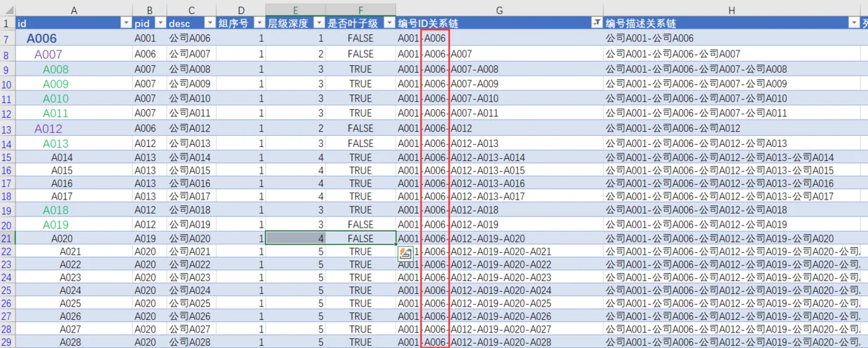Image resolution: width=868 pixels, height=348 pixels.
Task: Open the desc column filter dropdown
Action: point(210,23)
